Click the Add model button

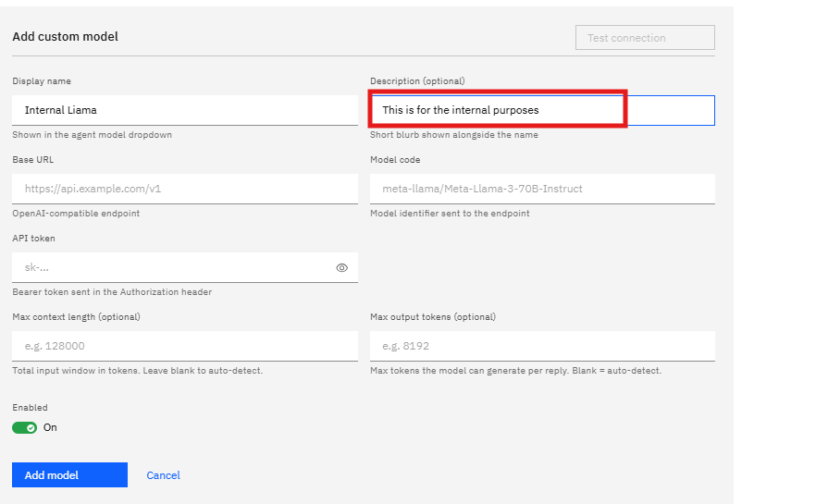(x=69, y=475)
